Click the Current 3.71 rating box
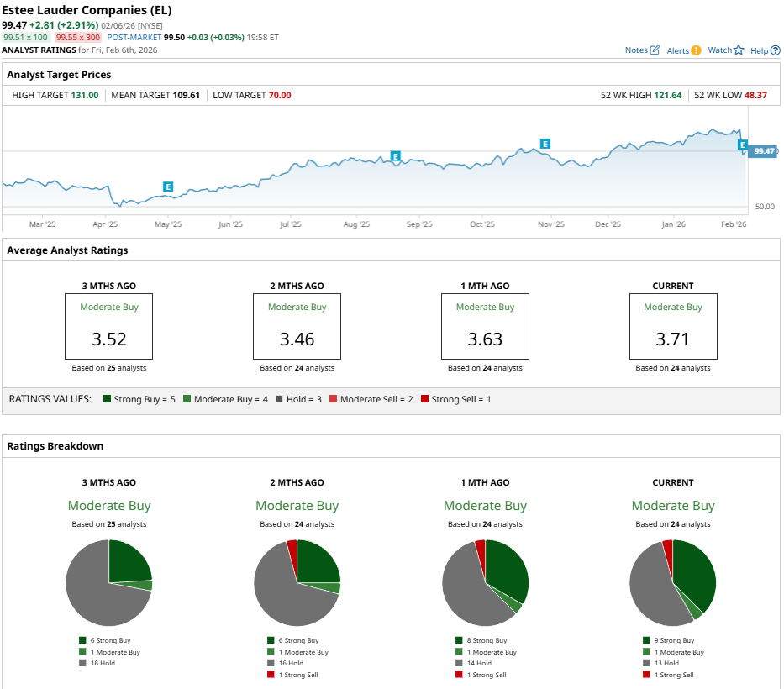Image resolution: width=784 pixels, height=689 pixels. pyautogui.click(x=673, y=325)
